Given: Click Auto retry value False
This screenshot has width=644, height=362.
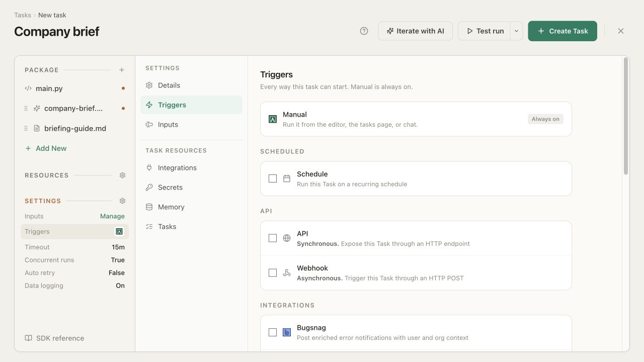Looking at the screenshot, I should click(x=117, y=273).
